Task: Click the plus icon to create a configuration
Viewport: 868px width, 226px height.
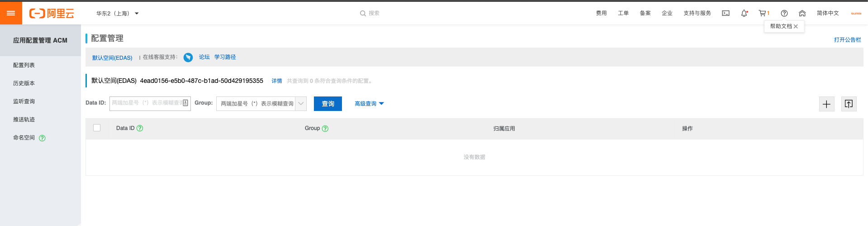Action: pos(826,104)
